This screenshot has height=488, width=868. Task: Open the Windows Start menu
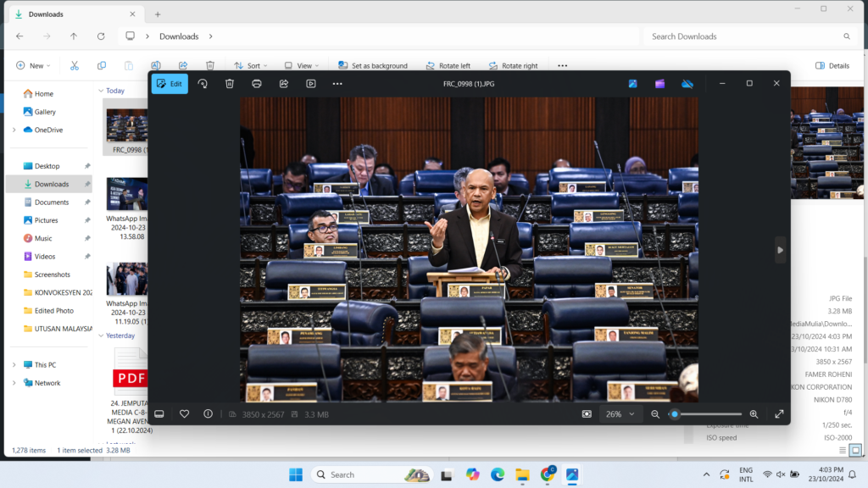point(295,474)
